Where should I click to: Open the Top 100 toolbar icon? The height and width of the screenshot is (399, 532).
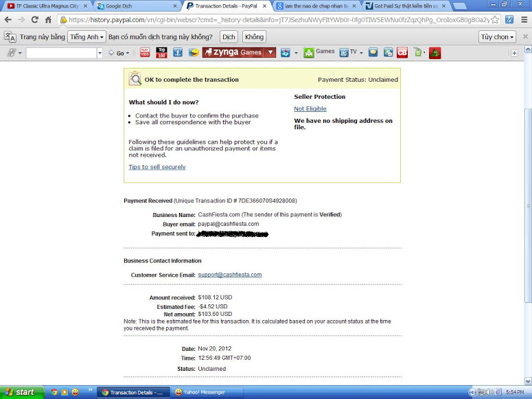point(161,53)
